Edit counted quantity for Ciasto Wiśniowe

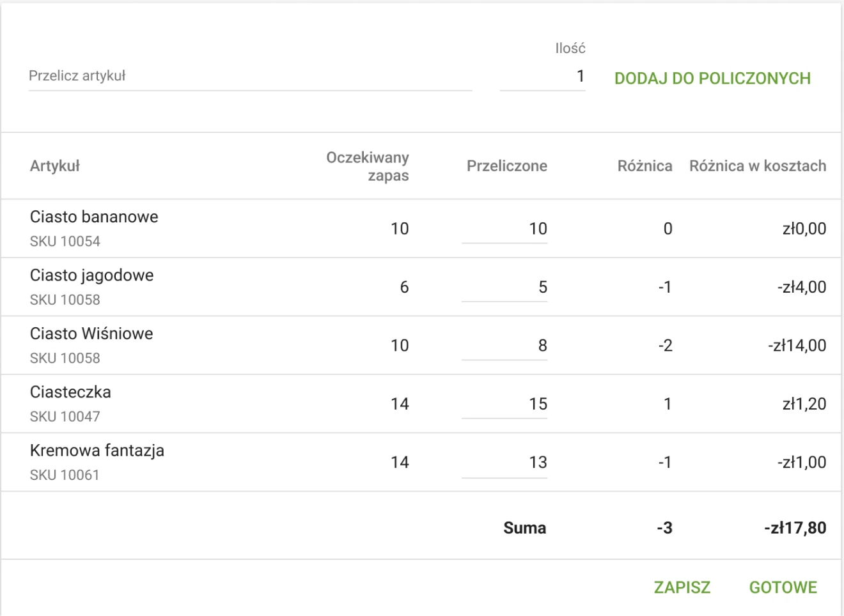coord(504,346)
